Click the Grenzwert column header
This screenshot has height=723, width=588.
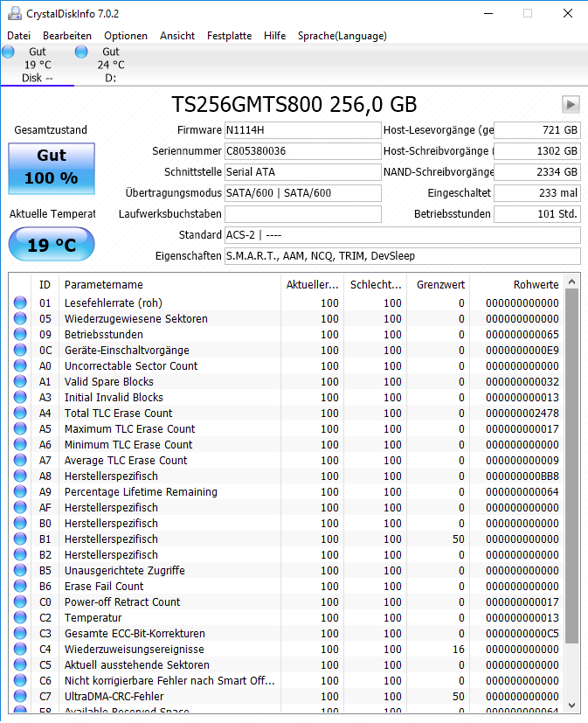tap(440, 284)
